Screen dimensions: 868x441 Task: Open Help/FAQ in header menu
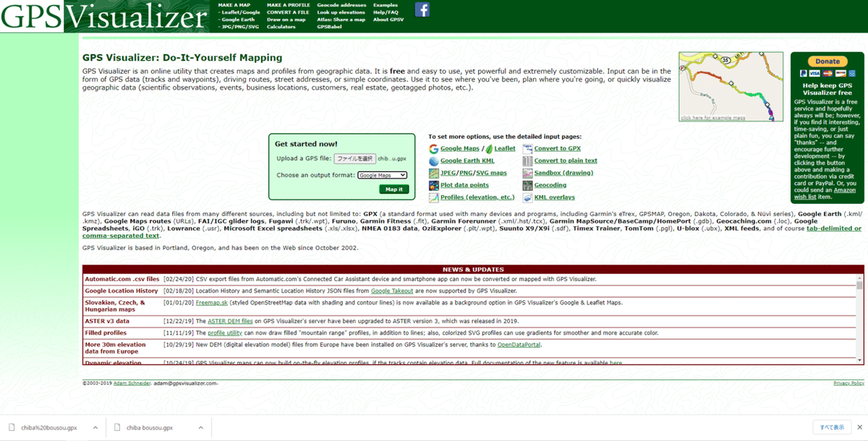click(385, 12)
